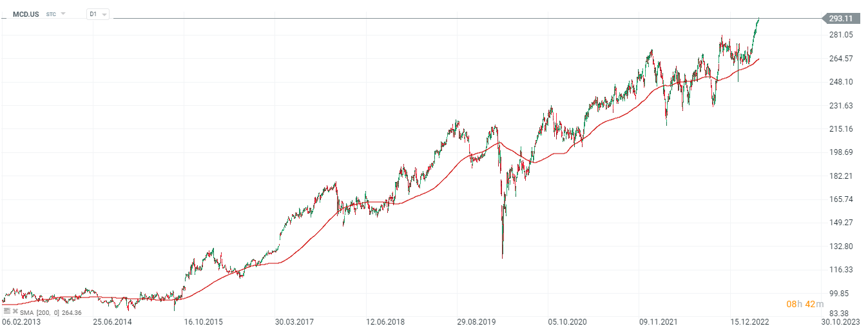Viewport: 868px width, 333px height.
Task: Click the 198.69 level on the price axis
Action: [840, 152]
